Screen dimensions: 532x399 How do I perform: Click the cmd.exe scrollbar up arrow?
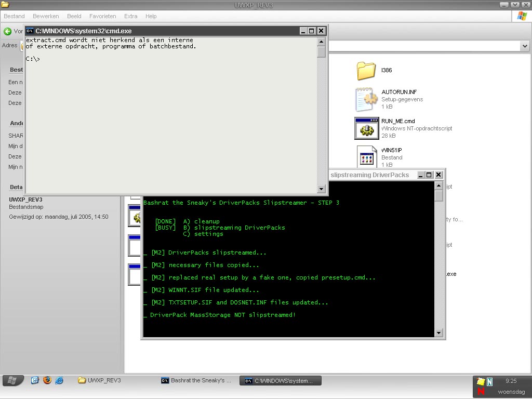(x=321, y=42)
